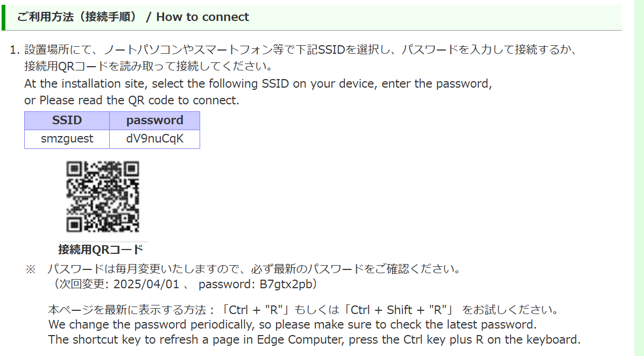
Task: Click the password column header cell
Action: (x=155, y=120)
